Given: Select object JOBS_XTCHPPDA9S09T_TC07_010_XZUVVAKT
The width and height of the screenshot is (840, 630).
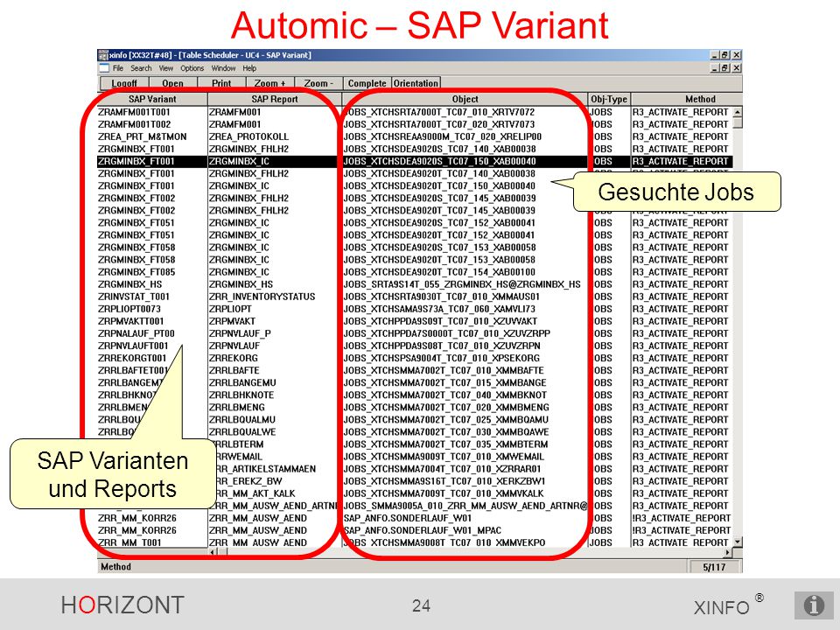Looking at the screenshot, I should point(440,321).
